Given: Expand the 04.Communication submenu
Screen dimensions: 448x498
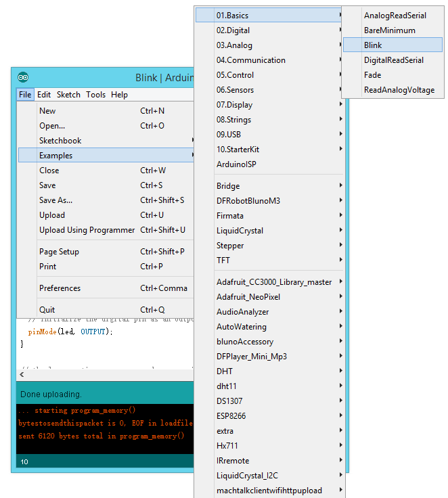Looking at the screenshot, I should coord(269,60).
